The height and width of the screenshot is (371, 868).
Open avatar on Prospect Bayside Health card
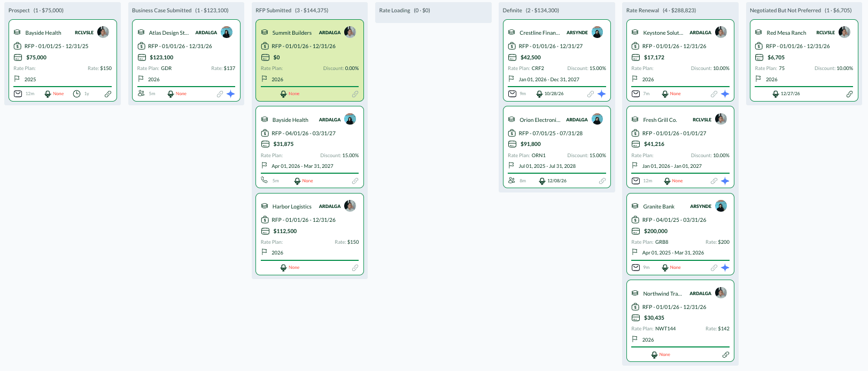pyautogui.click(x=103, y=32)
